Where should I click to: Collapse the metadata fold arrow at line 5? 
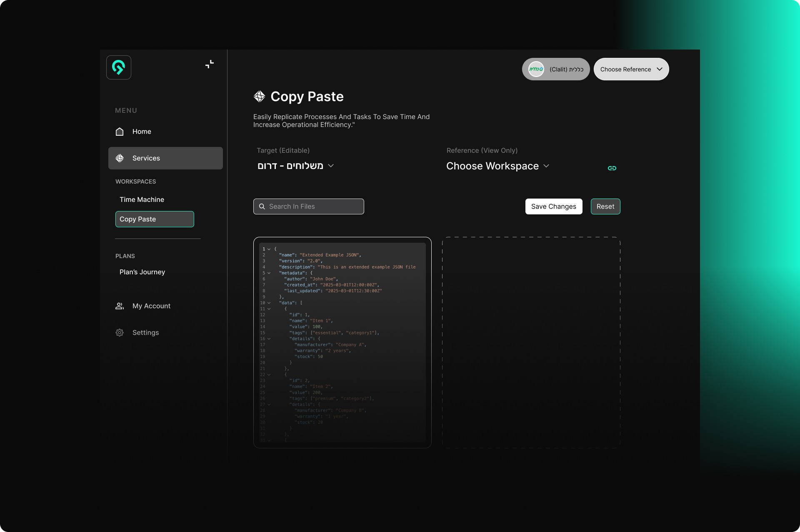pos(269,273)
